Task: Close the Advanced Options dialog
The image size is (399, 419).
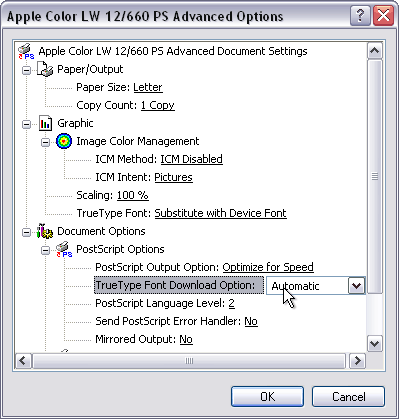Action: pos(383,16)
